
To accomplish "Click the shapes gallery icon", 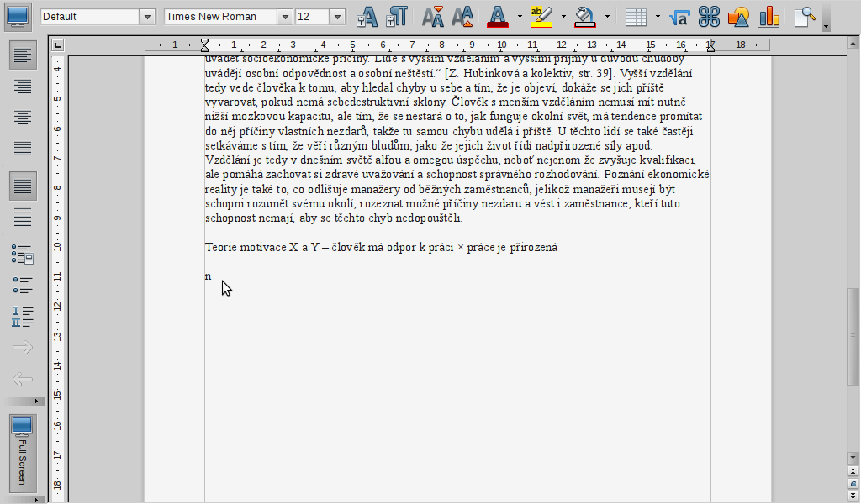I will coord(738,17).
